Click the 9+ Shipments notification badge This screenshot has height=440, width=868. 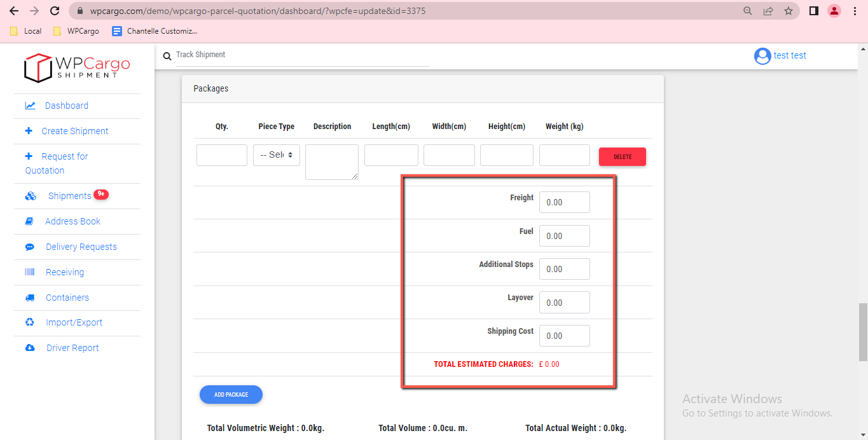point(101,194)
